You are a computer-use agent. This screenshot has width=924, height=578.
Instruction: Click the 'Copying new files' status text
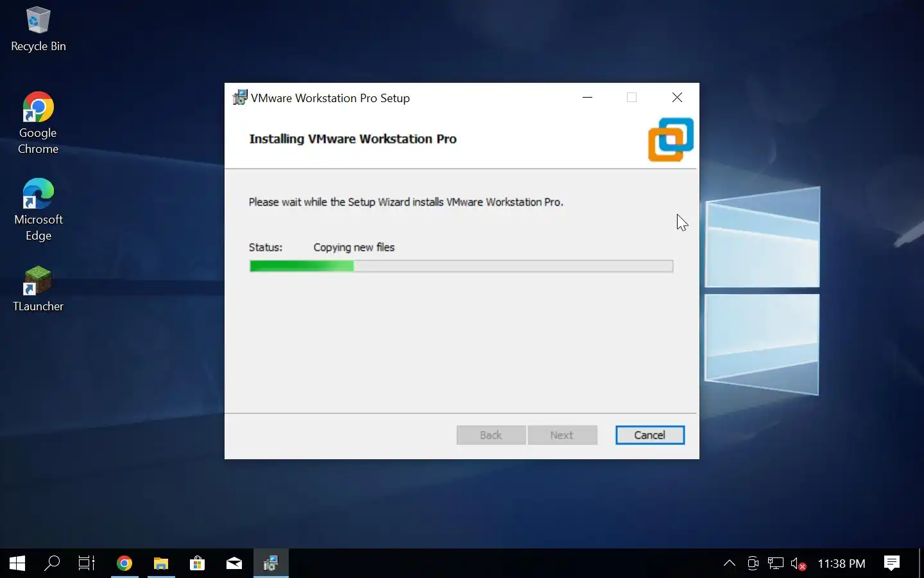click(x=354, y=247)
